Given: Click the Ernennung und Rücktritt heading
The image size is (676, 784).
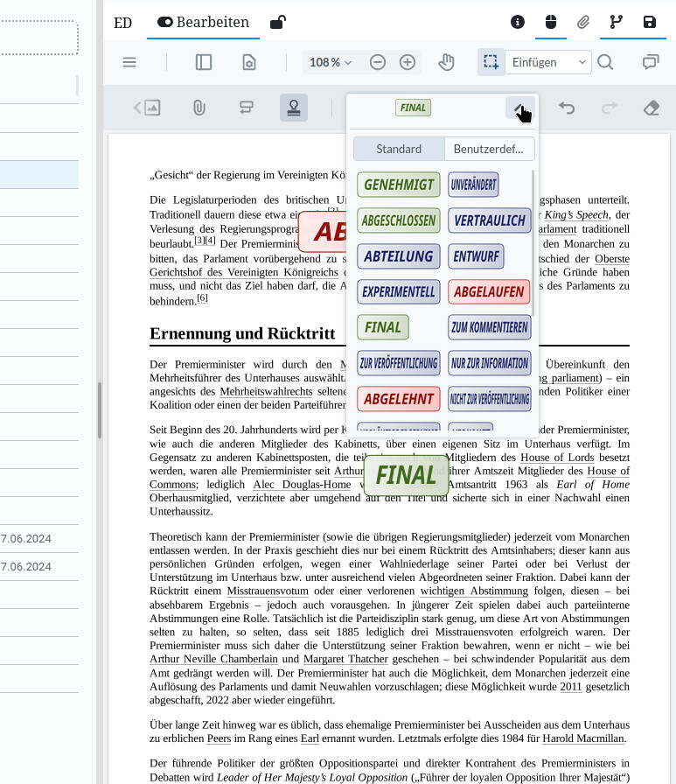Looking at the screenshot, I should coord(242,333).
